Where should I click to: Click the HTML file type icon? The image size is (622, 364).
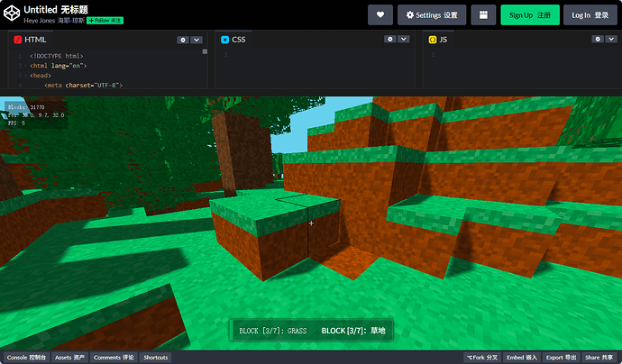tap(17, 40)
